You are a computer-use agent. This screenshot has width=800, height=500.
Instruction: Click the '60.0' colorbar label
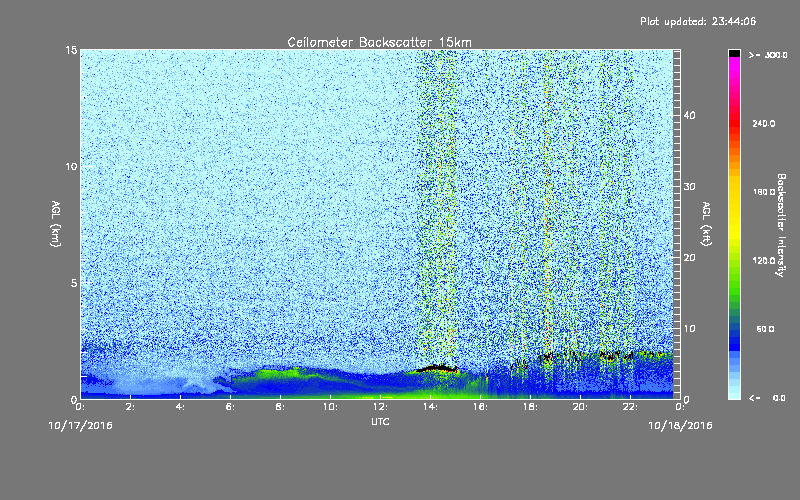[x=765, y=329]
